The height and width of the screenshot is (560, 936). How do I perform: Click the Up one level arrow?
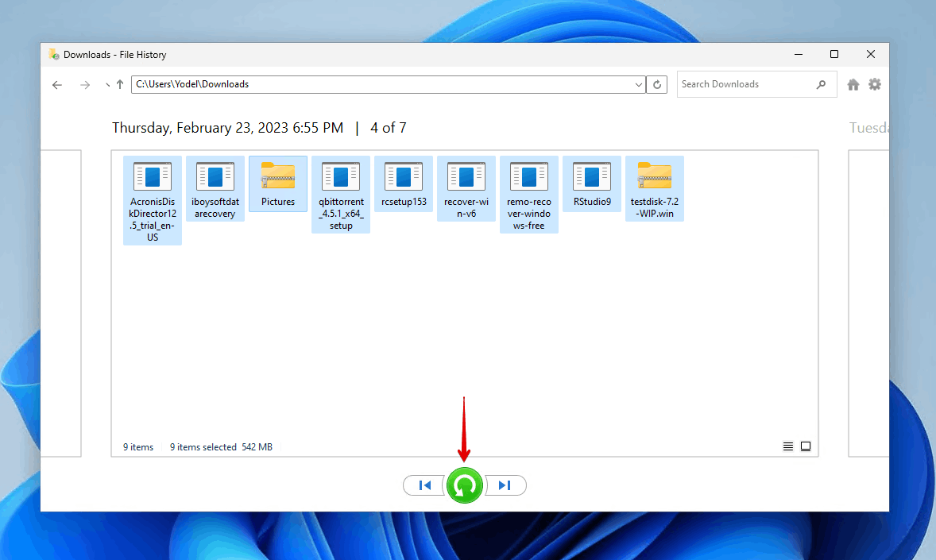120,85
